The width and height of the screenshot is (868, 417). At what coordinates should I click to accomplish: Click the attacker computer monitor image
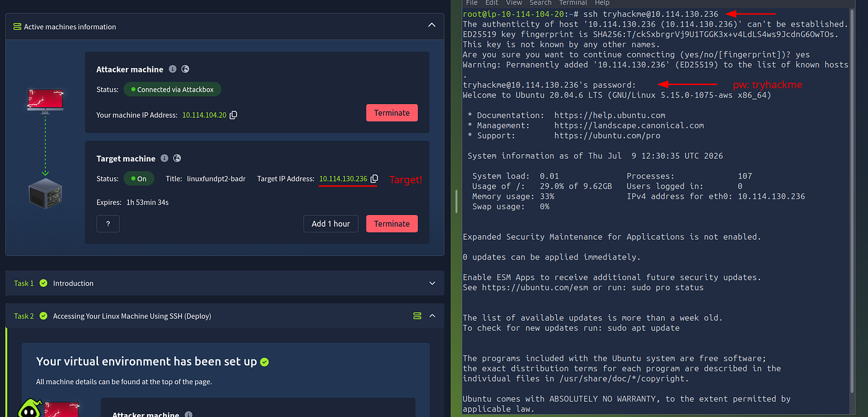(45, 101)
